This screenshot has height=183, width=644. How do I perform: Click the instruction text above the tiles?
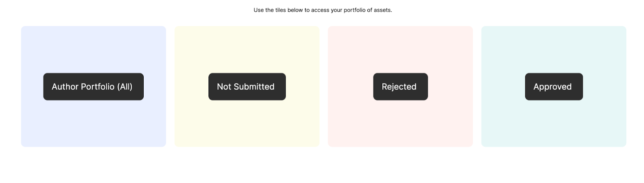click(322, 10)
